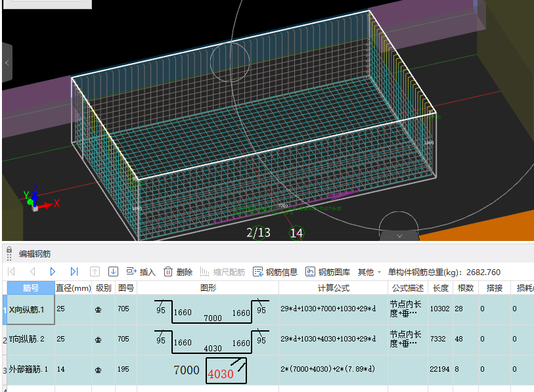The width and height of the screenshot is (534, 392).
Task: Click the XYZ axis gizmo
Action: coord(40,200)
